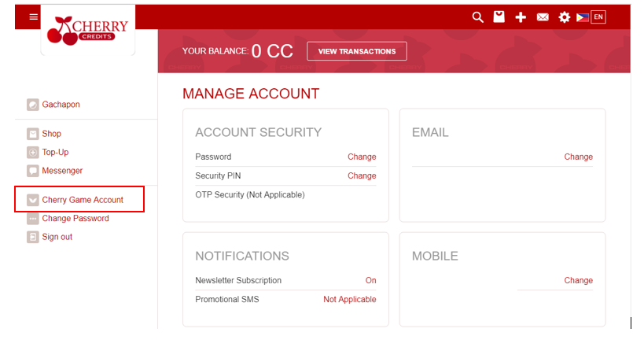Toggle Newsletter Subscription On setting
The width and height of the screenshot is (644, 347).
pyautogui.click(x=370, y=280)
